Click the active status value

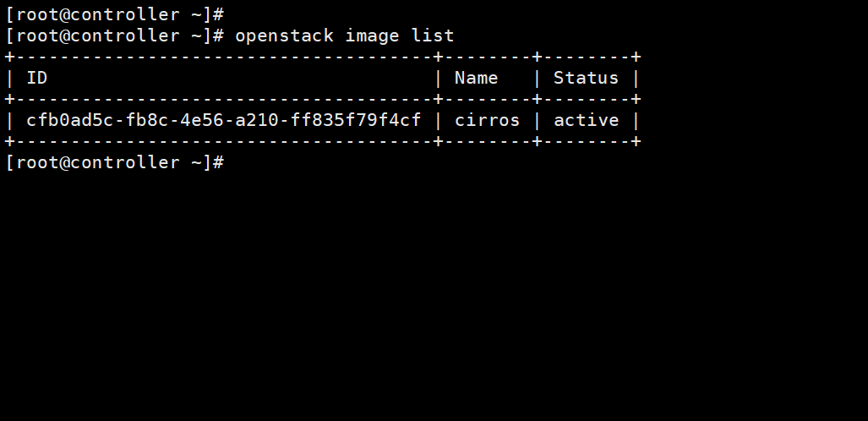coord(587,120)
